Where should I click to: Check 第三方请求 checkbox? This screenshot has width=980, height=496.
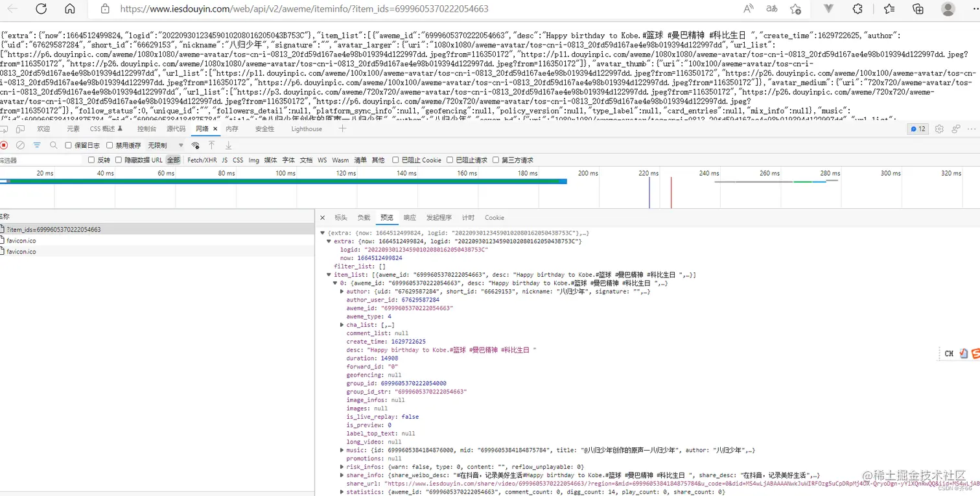tap(496, 159)
